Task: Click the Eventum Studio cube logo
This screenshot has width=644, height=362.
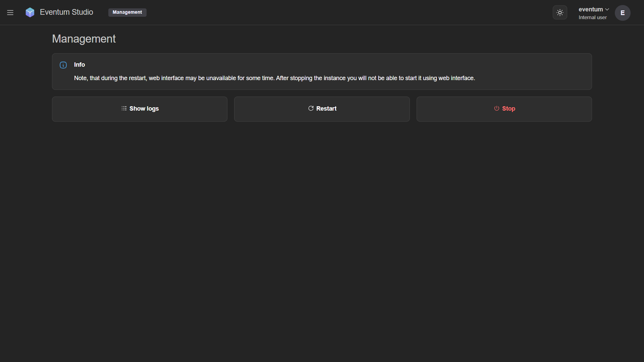Action: pyautogui.click(x=30, y=12)
